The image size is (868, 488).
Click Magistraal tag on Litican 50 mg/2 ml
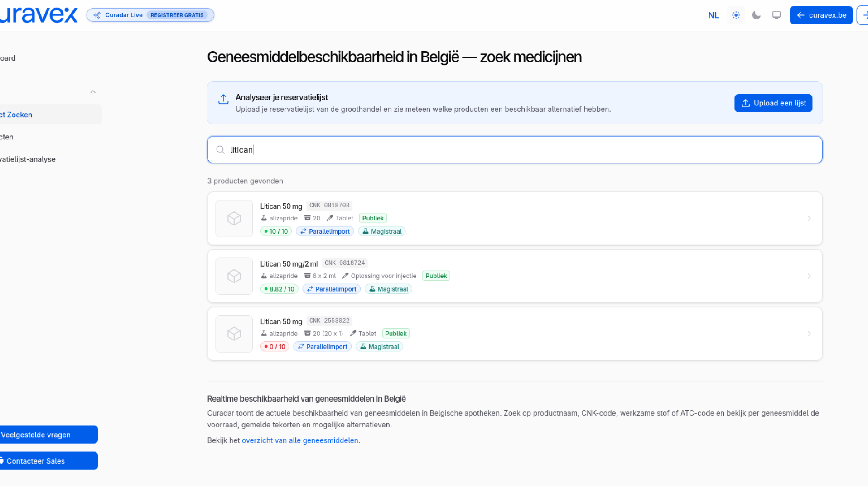[x=388, y=289]
